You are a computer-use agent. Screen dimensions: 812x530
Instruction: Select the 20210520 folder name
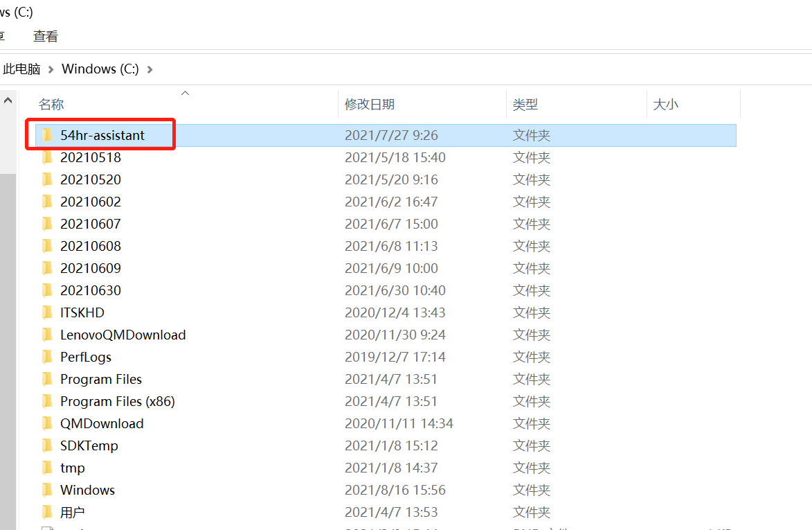[x=91, y=179]
